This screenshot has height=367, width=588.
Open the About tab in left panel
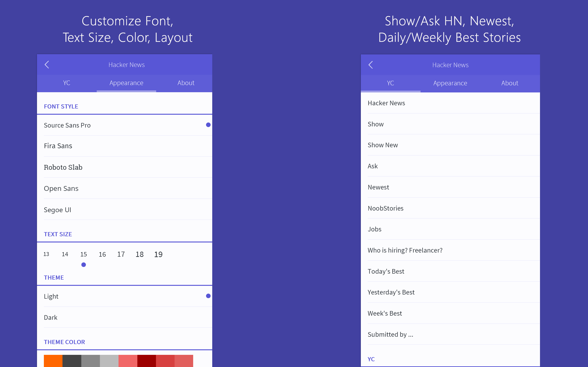(186, 83)
